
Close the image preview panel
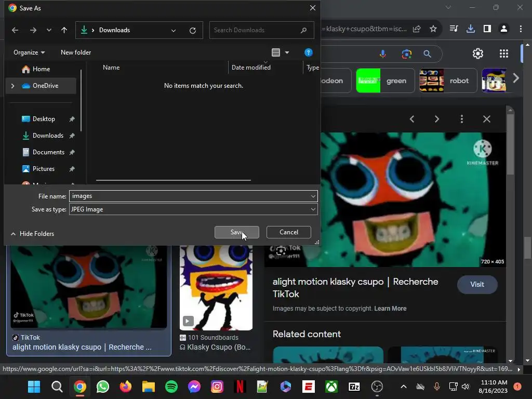(x=486, y=119)
